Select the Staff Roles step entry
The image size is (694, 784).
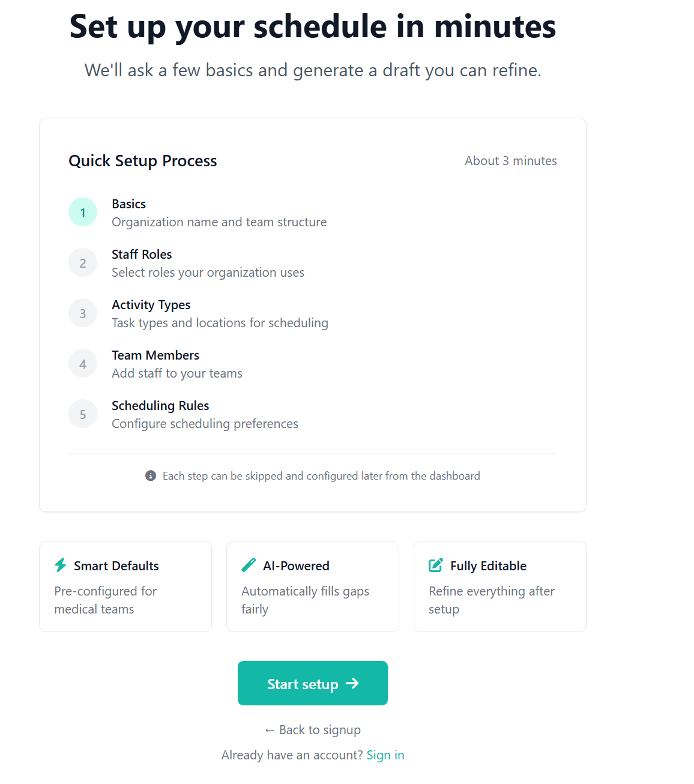click(x=142, y=255)
